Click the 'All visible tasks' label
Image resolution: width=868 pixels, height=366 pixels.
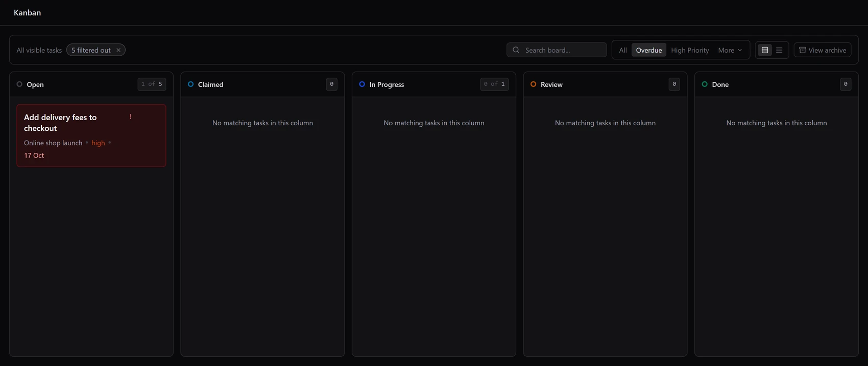(39, 50)
